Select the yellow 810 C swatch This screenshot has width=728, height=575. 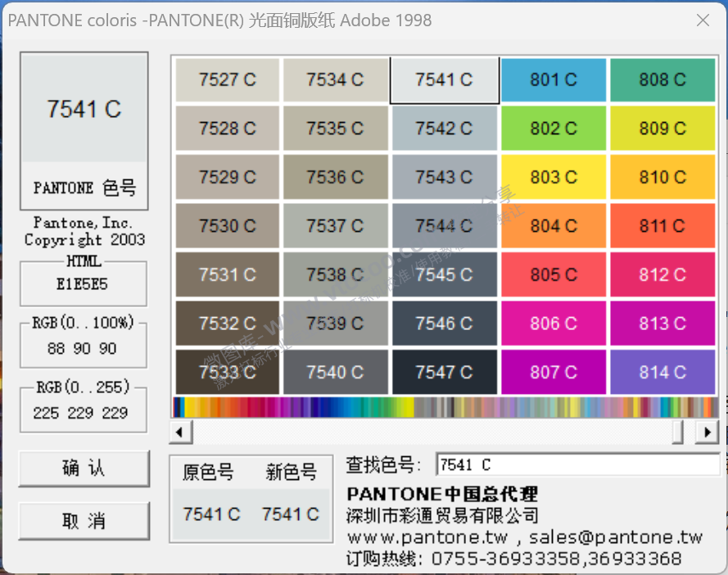(x=662, y=177)
